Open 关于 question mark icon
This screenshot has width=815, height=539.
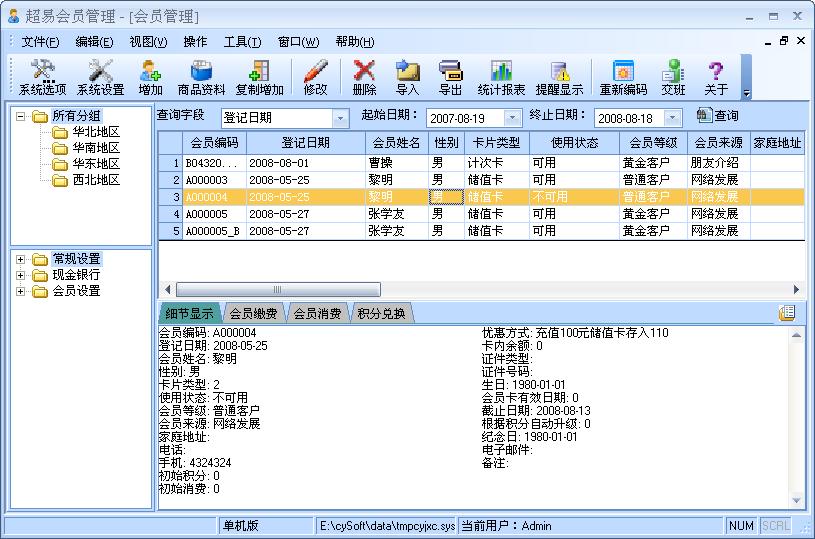coord(716,77)
